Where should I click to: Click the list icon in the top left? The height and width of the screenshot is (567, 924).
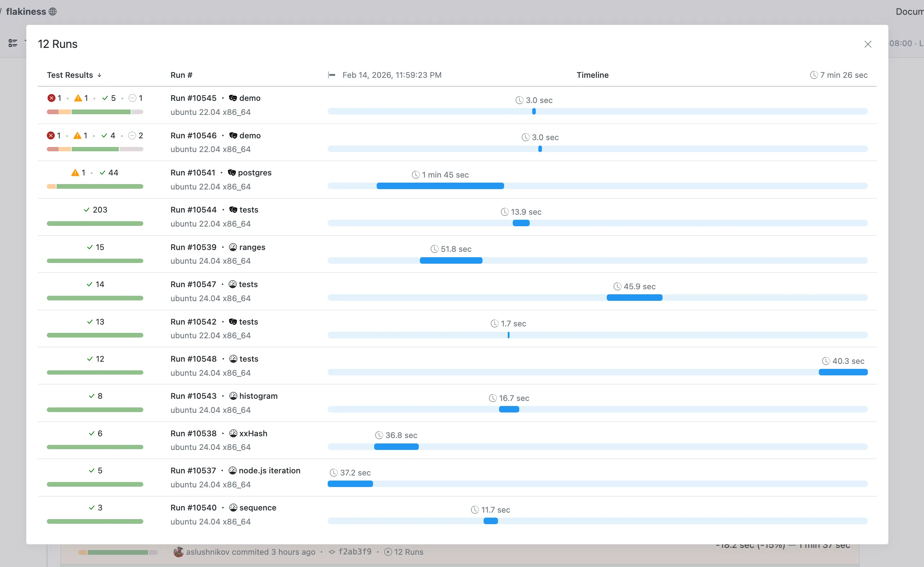click(x=13, y=43)
